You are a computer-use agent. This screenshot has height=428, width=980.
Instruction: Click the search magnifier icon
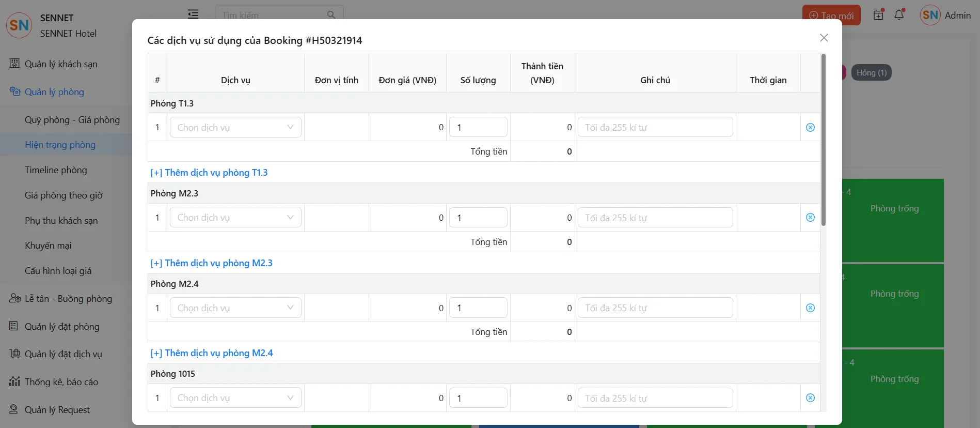point(331,15)
